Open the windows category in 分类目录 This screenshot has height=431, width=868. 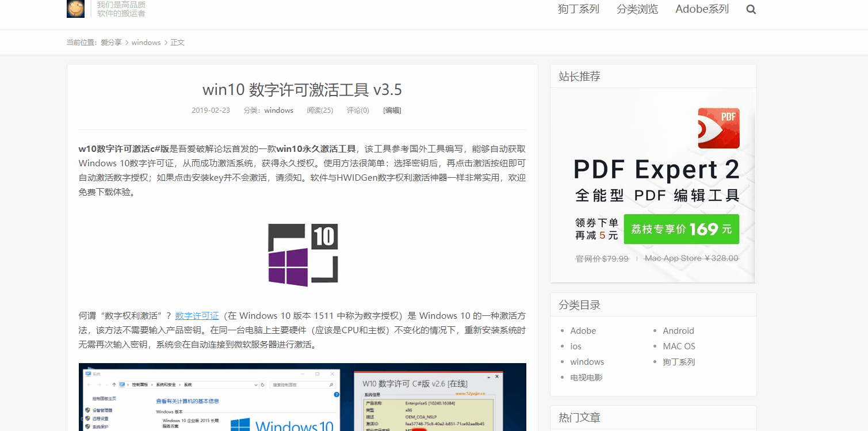point(587,362)
